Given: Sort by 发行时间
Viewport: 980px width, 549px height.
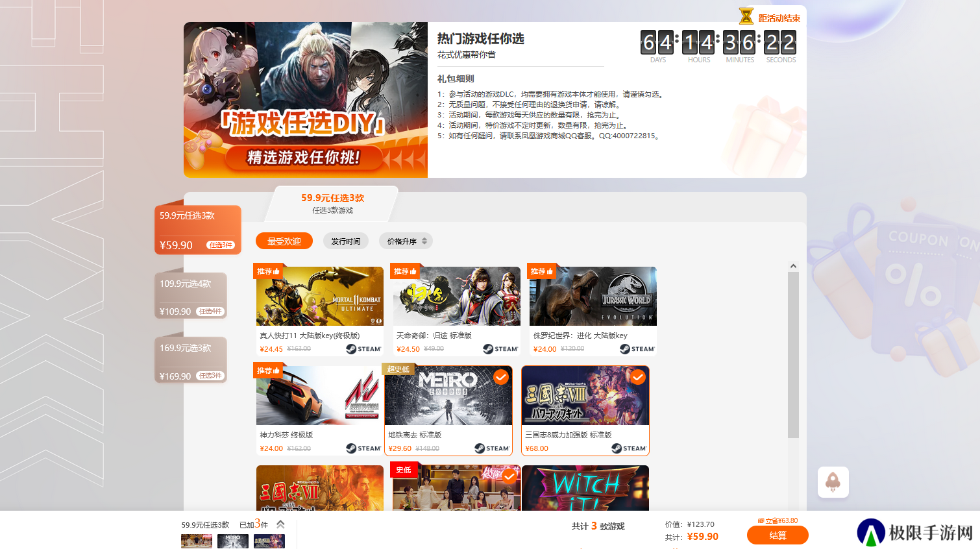Looking at the screenshot, I should (346, 241).
